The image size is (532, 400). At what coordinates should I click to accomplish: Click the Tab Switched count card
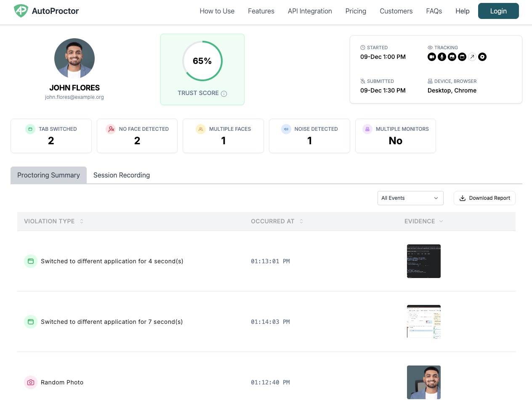pyautogui.click(x=51, y=136)
